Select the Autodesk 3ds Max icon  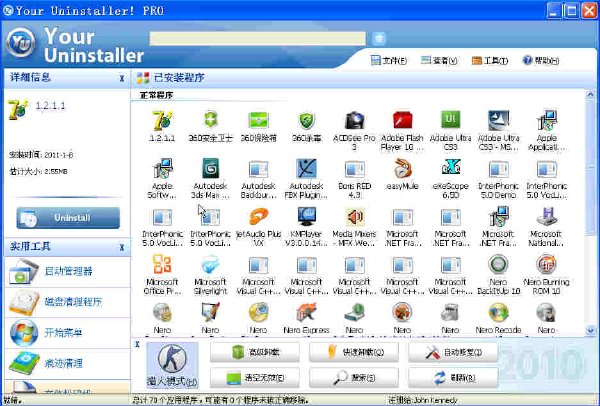point(210,168)
